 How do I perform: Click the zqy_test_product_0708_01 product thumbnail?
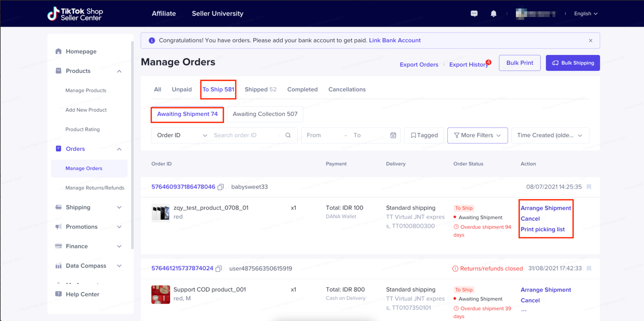click(160, 212)
